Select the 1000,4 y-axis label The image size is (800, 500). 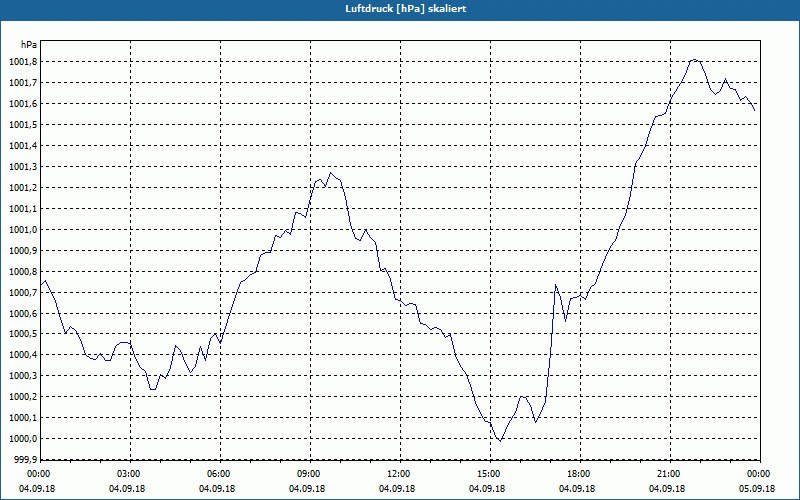click(23, 355)
